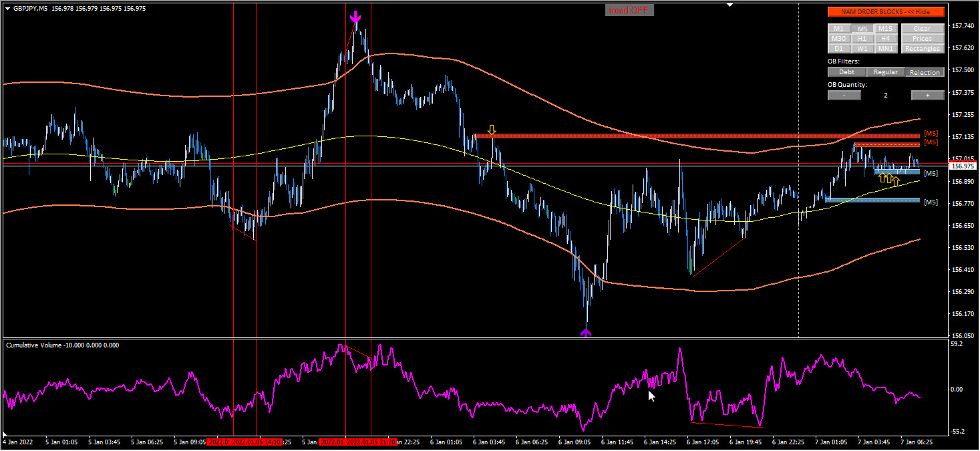
Task: Click the Cumulative Volume indicator label
Action: pos(63,345)
